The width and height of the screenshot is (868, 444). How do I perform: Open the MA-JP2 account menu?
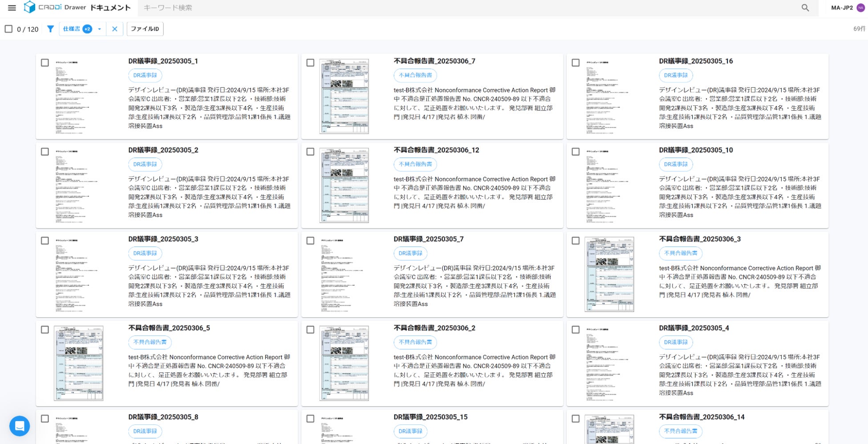coord(842,8)
